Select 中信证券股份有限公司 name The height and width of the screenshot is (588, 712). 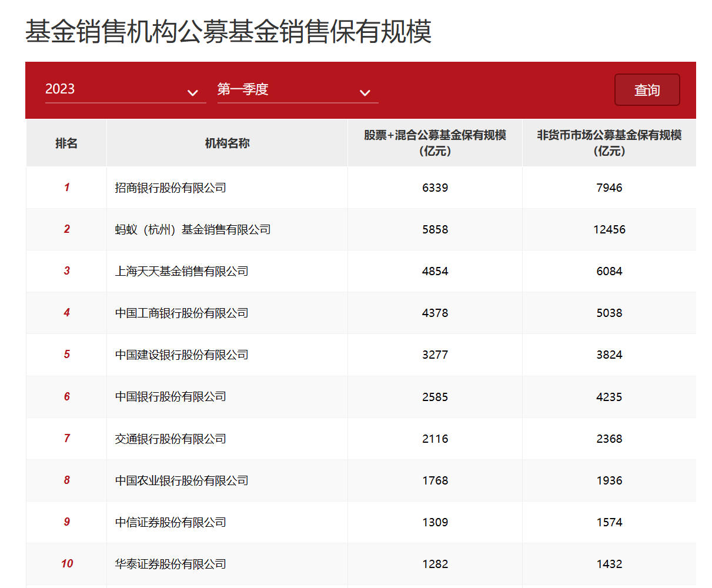171,523
